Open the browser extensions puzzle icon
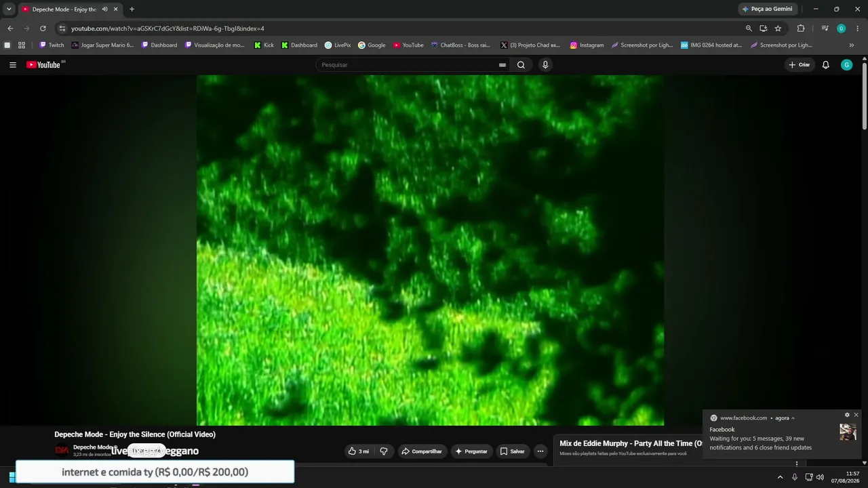Image resolution: width=868 pixels, height=488 pixels. coord(801,28)
